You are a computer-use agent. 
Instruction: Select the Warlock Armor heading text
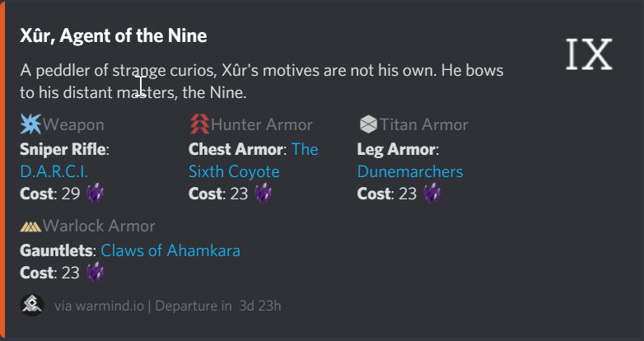point(99,227)
